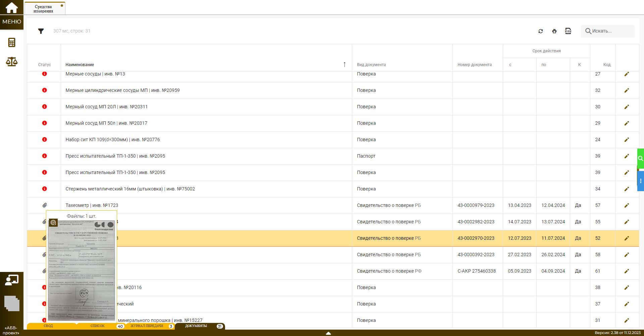Open the СВОД tab

pyautogui.click(x=48, y=326)
